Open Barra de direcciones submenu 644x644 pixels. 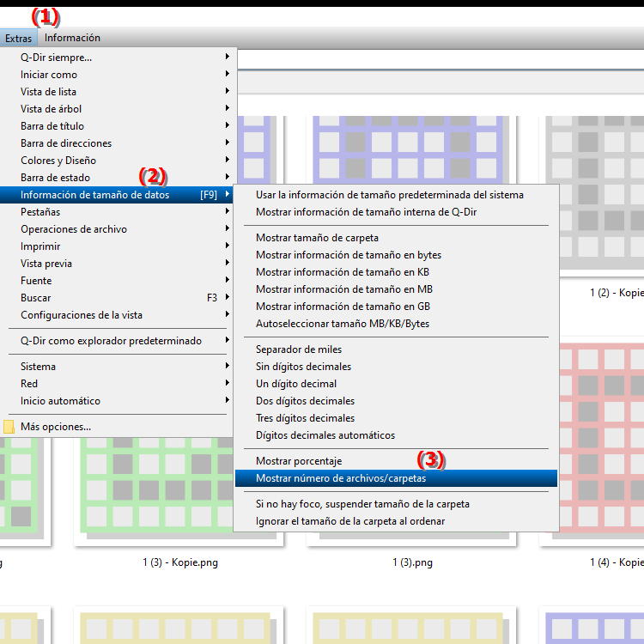(x=118, y=143)
